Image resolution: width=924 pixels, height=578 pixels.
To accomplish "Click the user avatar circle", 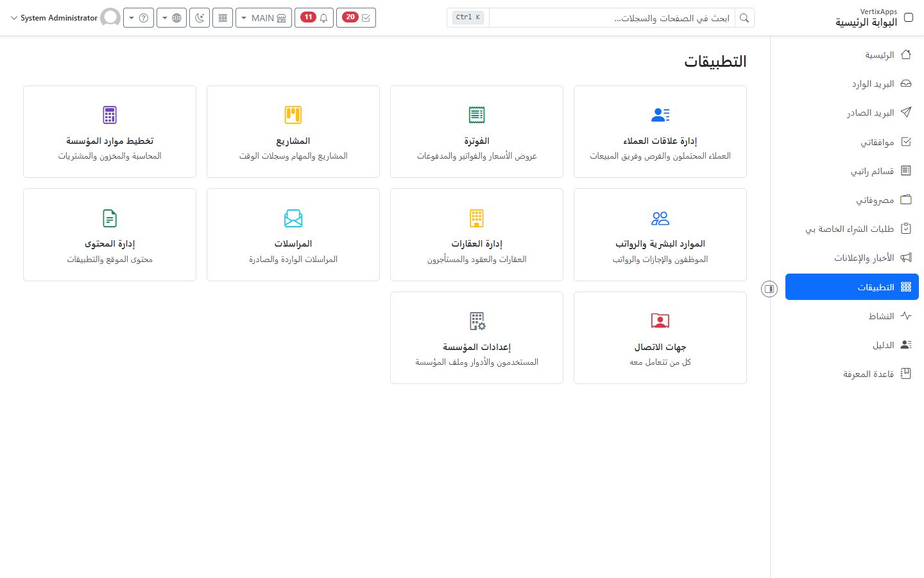I will pyautogui.click(x=110, y=18).
